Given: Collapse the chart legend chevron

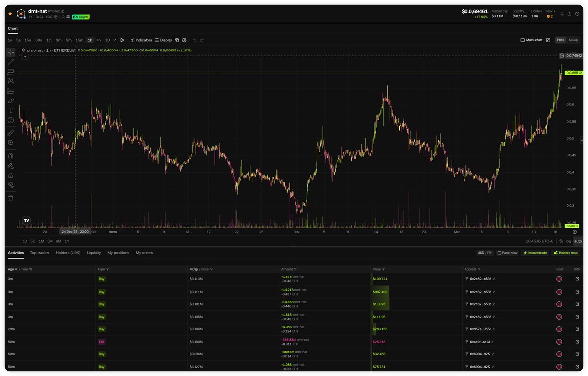Looking at the screenshot, I should tap(25, 57).
